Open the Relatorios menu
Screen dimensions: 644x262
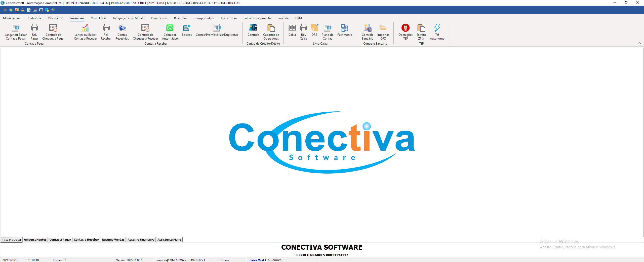pos(180,18)
